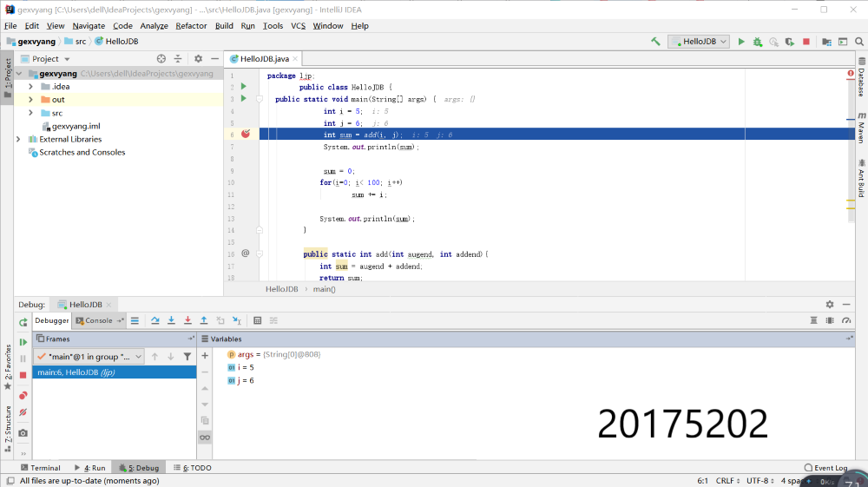Screen dimensions: 868x487
Task: Toggle watches view with glasses icon
Action: 205,438
